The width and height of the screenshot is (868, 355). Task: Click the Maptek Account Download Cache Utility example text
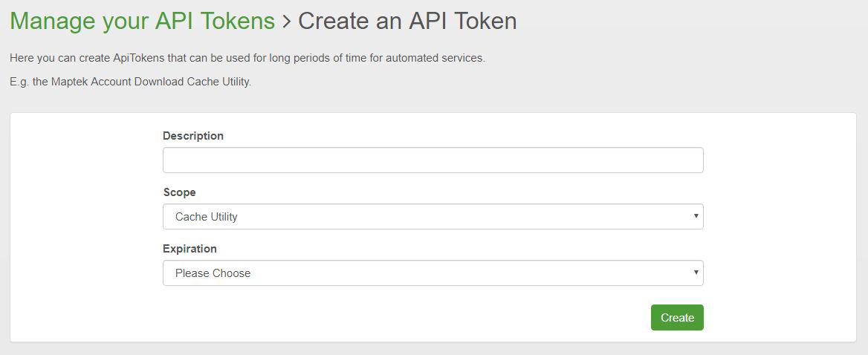click(130, 82)
